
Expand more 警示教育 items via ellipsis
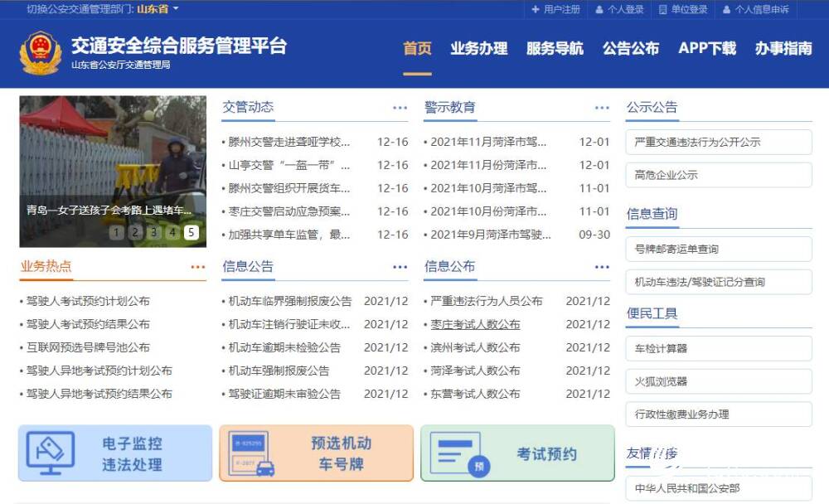pyautogui.click(x=601, y=106)
